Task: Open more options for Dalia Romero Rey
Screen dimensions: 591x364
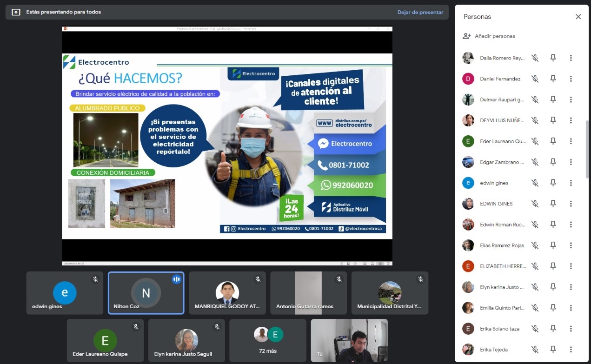Action: coord(571,58)
